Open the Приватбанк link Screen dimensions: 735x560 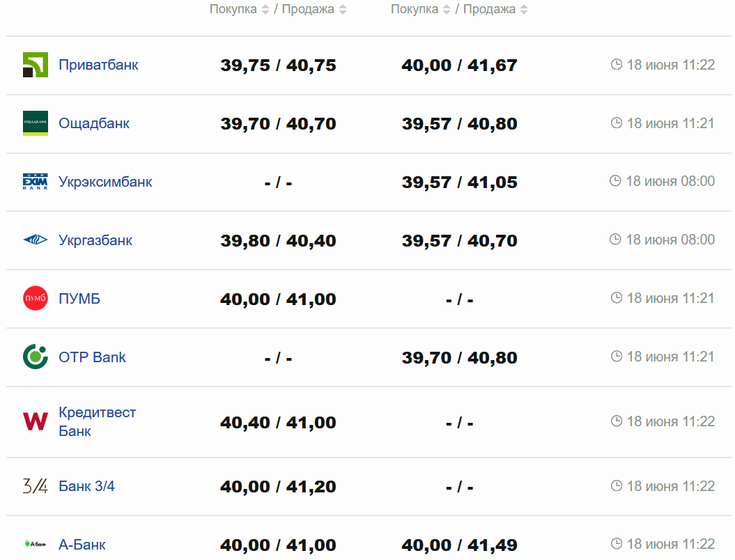(x=98, y=65)
